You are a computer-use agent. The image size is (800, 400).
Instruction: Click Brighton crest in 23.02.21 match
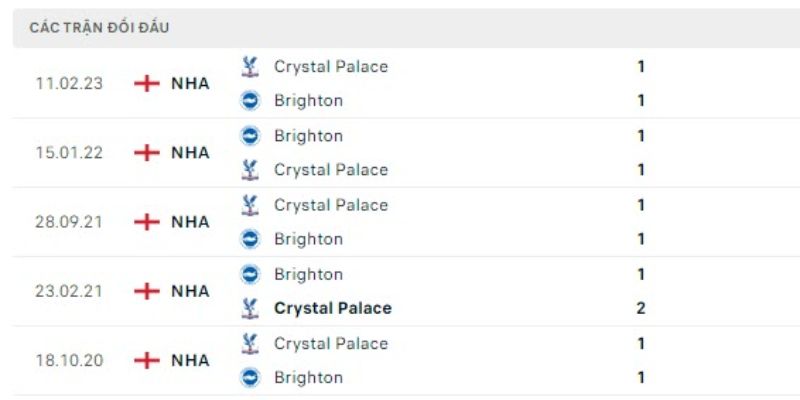coord(250,274)
